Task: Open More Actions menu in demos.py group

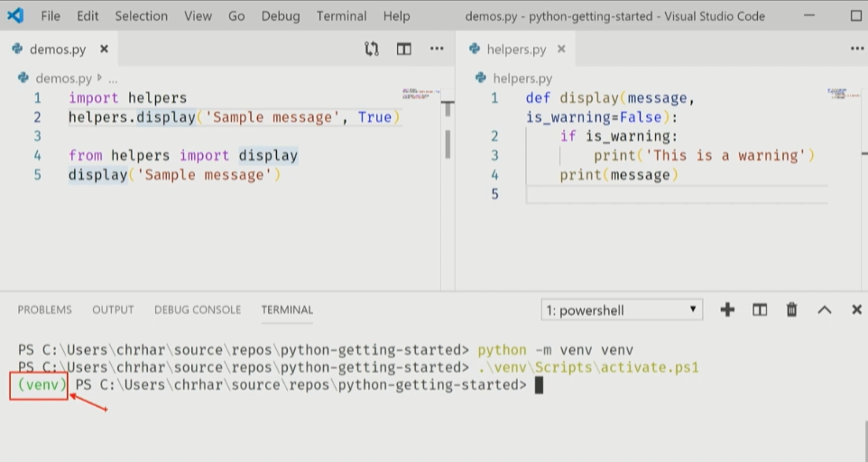Action: (x=437, y=49)
